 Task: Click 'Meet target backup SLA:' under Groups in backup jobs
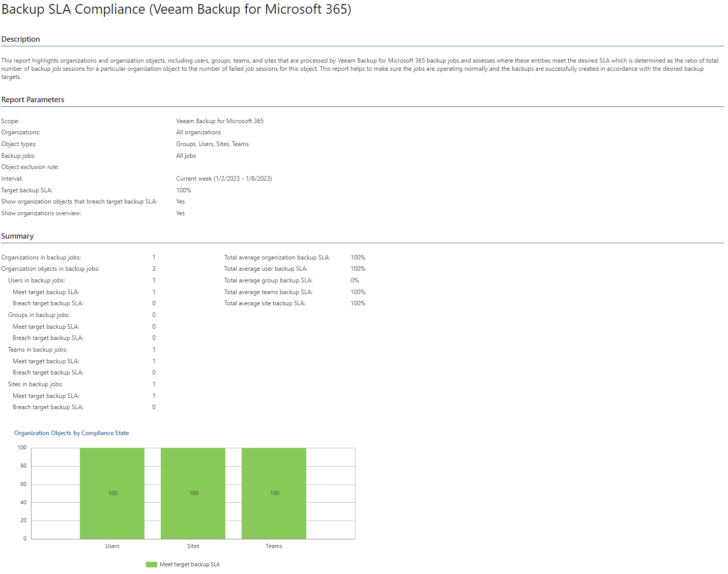click(x=46, y=327)
